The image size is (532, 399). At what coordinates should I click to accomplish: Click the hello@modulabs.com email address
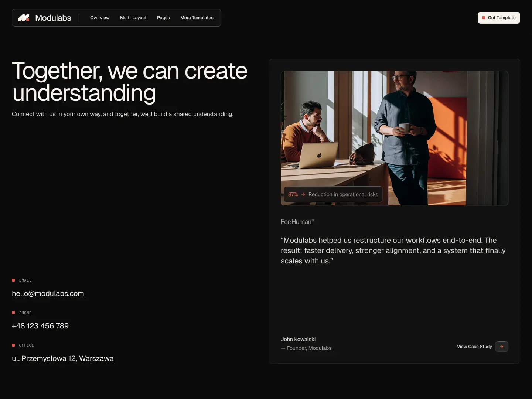point(48,293)
